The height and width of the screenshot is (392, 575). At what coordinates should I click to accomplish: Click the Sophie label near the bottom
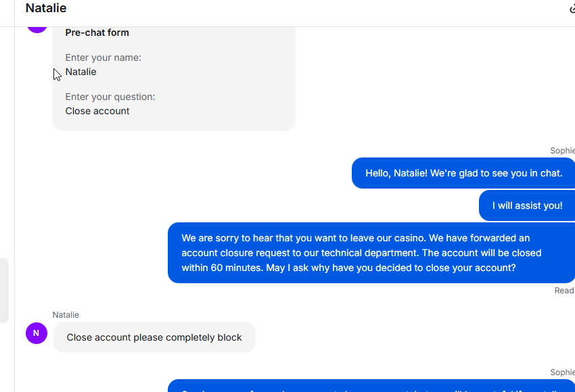tap(562, 372)
